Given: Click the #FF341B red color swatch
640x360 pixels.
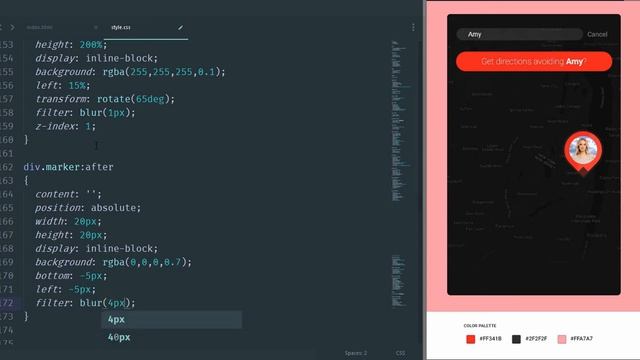Looking at the screenshot, I should [x=471, y=339].
